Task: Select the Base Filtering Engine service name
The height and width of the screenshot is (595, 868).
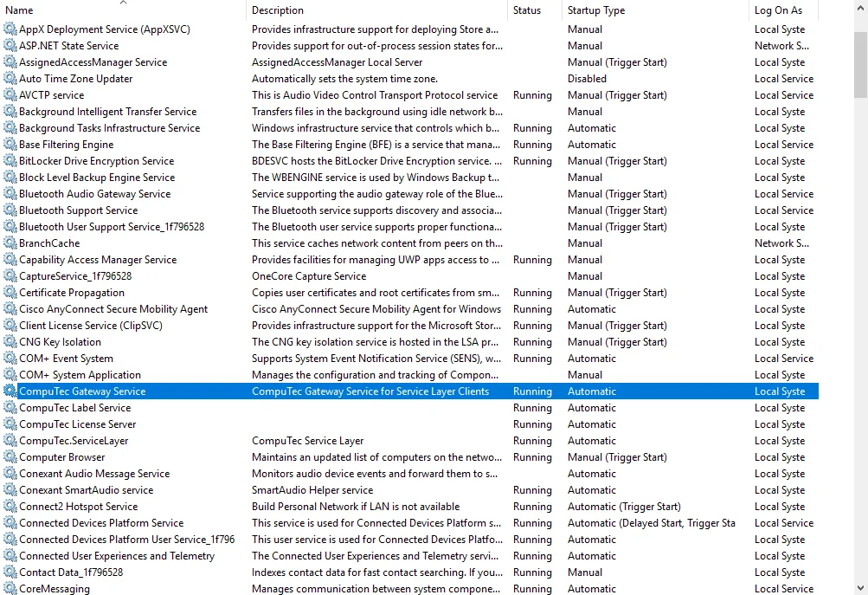Action: (x=67, y=145)
